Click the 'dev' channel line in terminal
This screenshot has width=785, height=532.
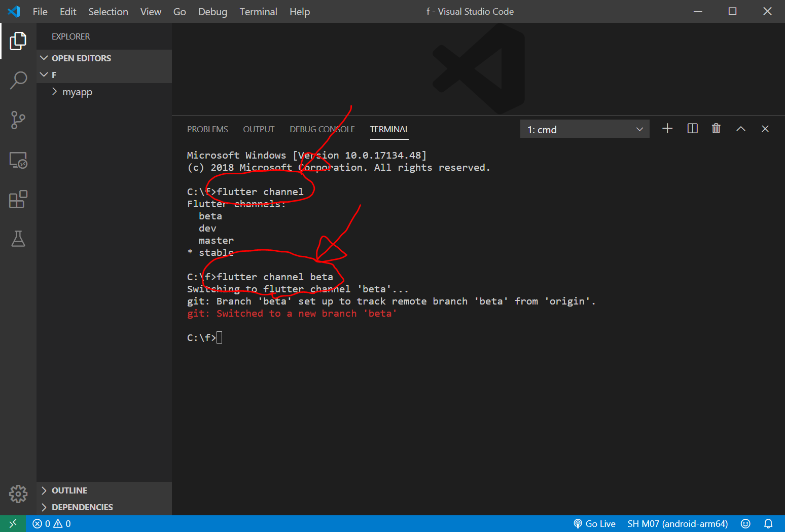click(x=207, y=229)
